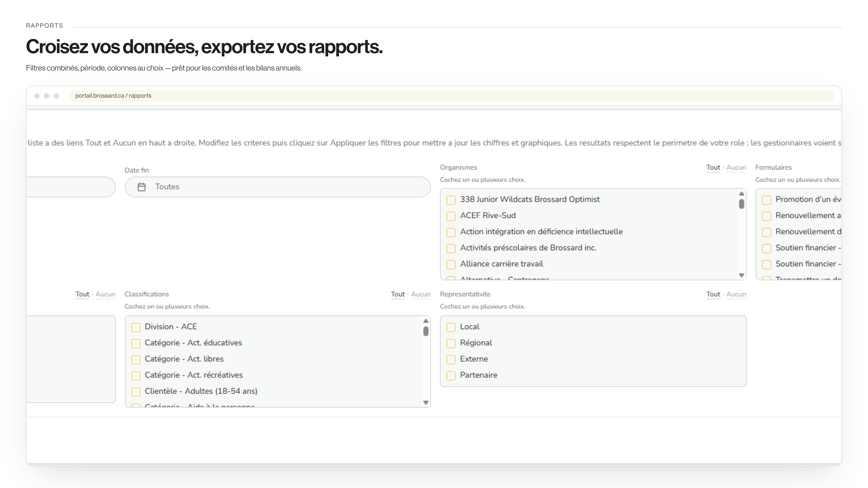Screen dimensions: 868x488
Task: Click the calendar icon in Date fin field
Action: tap(142, 187)
